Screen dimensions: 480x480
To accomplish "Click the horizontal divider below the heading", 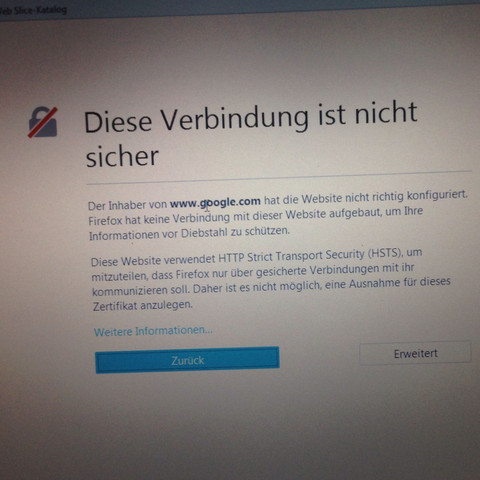I will 279,178.
